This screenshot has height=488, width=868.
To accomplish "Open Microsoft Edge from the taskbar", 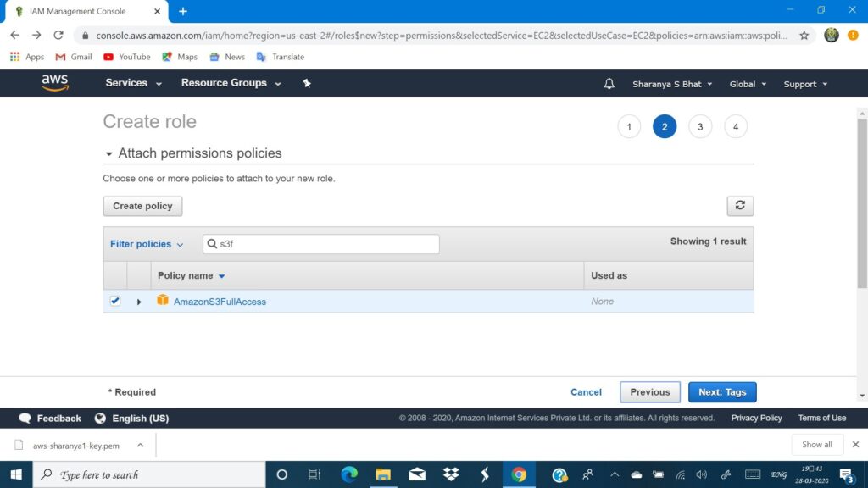I will click(x=349, y=474).
